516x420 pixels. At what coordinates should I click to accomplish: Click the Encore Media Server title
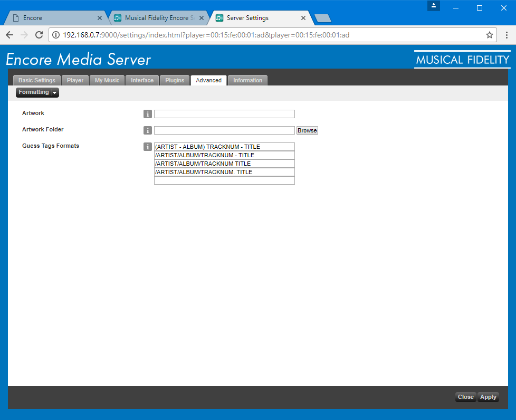click(x=78, y=60)
